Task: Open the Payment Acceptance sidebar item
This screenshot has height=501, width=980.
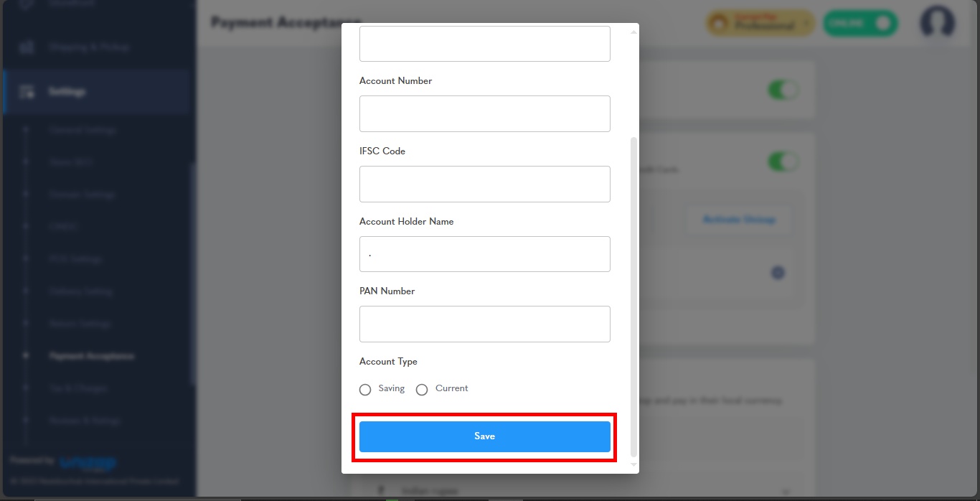Action: [x=91, y=356]
